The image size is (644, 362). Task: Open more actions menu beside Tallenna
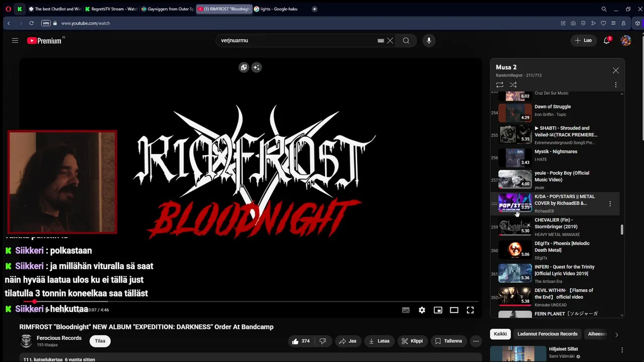[475, 341]
